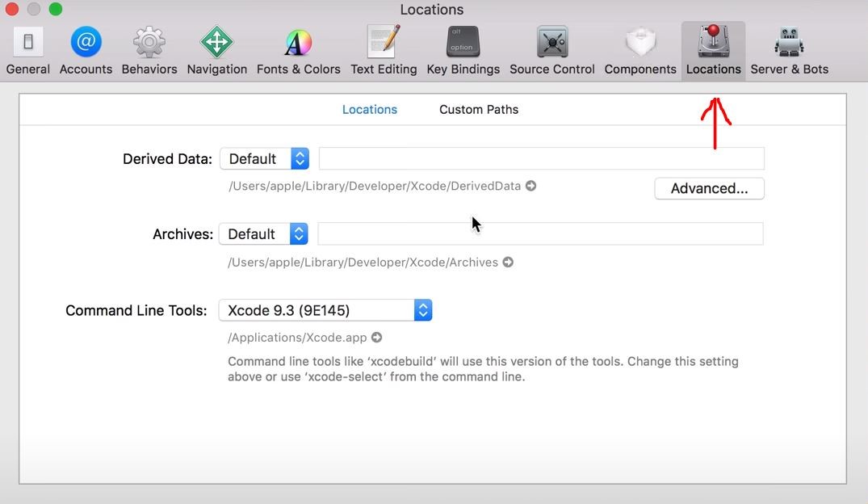868x504 pixels.
Task: Click the Advanced... button
Action: (709, 188)
